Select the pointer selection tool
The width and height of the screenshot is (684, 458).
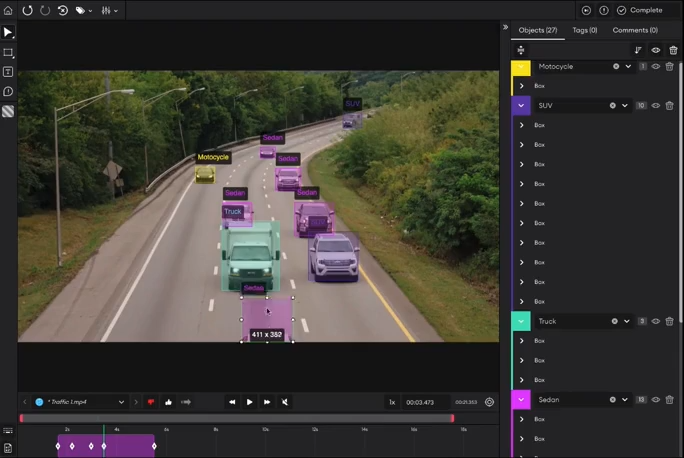8,32
